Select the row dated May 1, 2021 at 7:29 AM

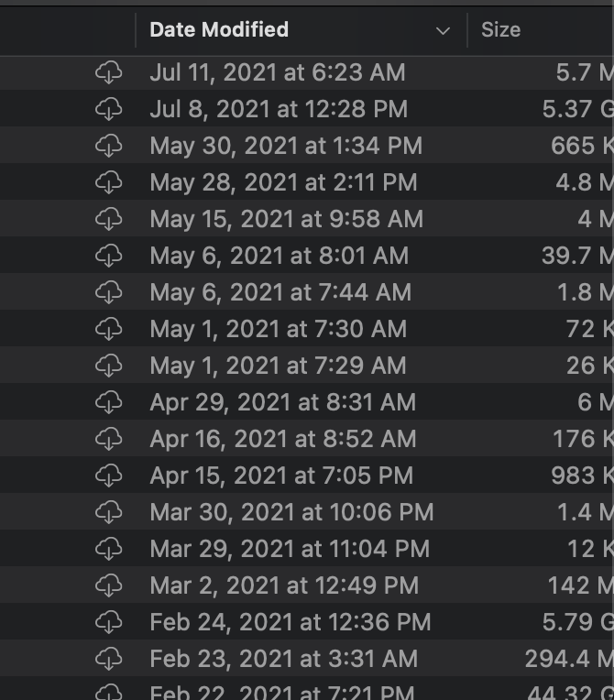coord(278,366)
